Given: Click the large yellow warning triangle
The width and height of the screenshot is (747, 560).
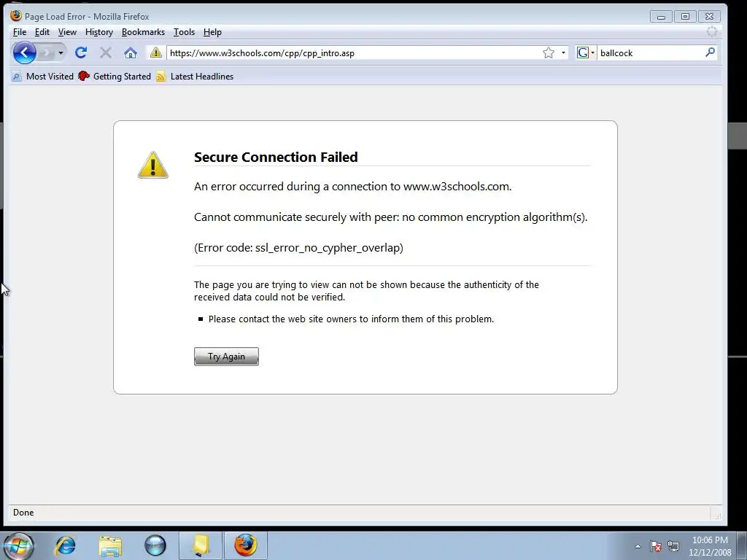Looking at the screenshot, I should 153,166.
